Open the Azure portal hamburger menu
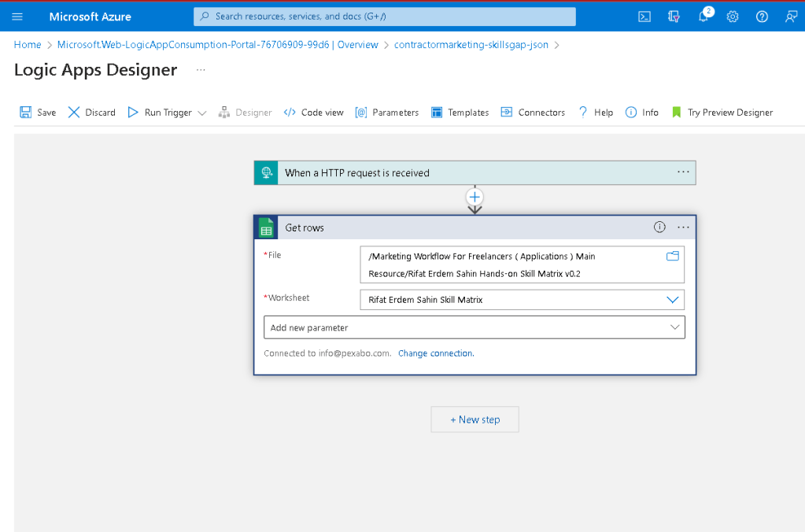The height and width of the screenshot is (532, 805). [17, 17]
